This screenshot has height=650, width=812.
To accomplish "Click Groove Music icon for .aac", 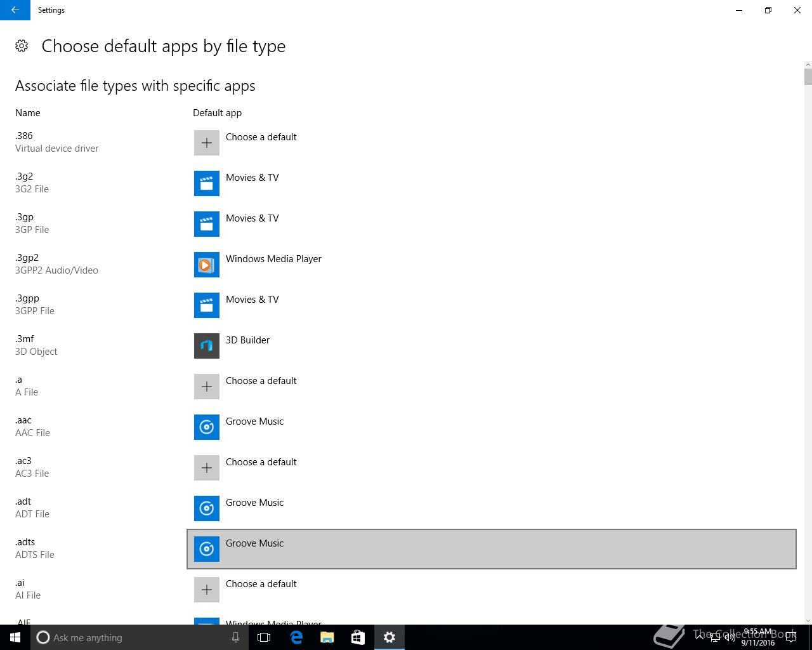I will click(207, 427).
